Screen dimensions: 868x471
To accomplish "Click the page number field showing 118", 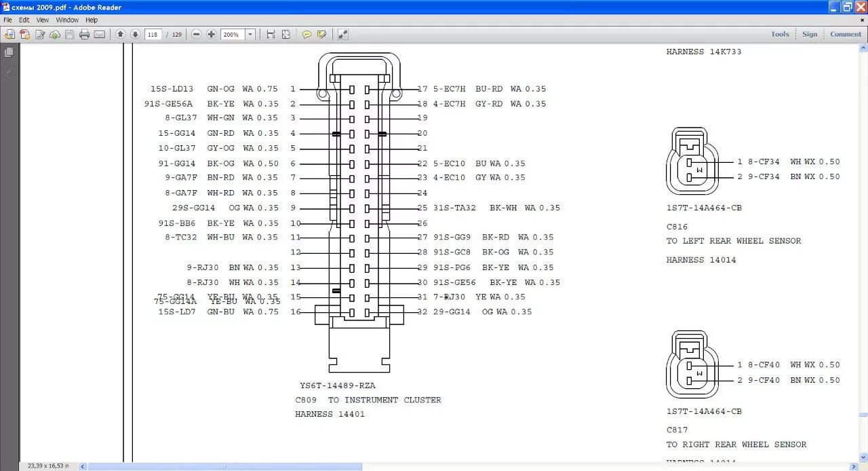I will point(153,35).
